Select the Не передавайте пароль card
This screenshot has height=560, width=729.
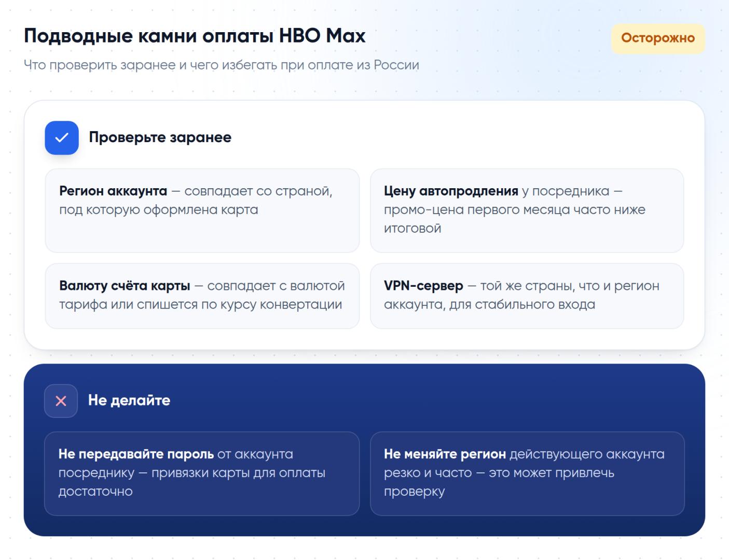(202, 473)
